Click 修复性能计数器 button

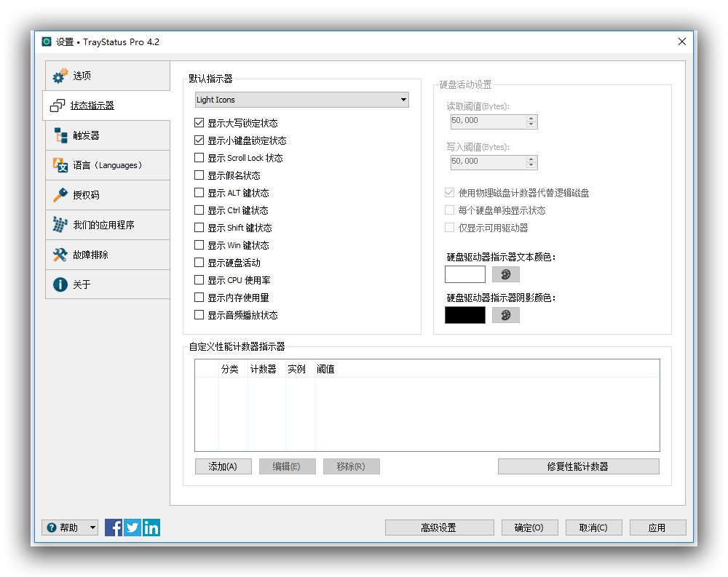[x=579, y=466]
